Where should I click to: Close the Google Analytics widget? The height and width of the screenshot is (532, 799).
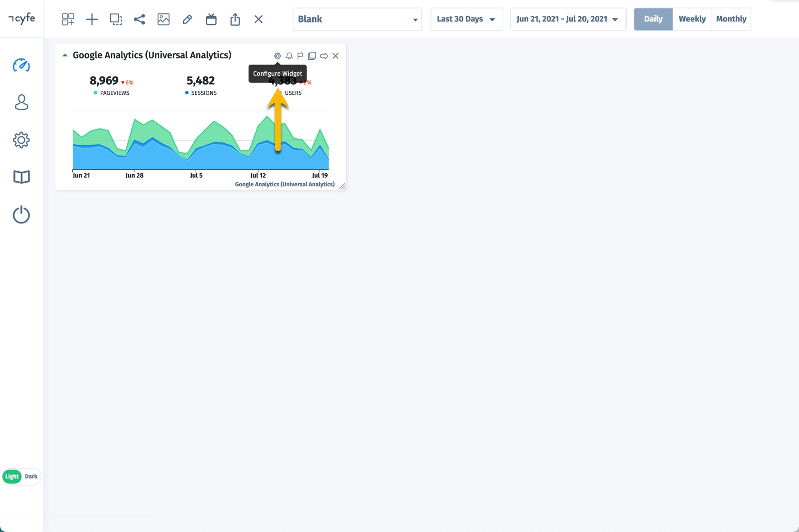[x=336, y=56]
